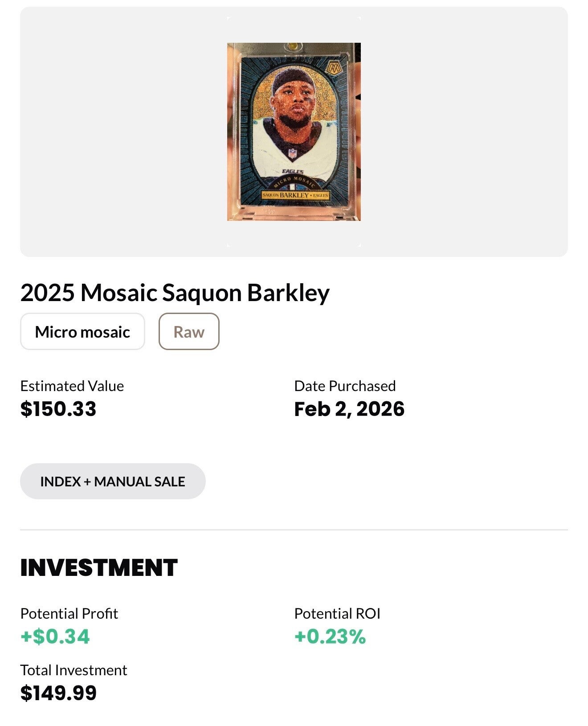Screen dimensions: 588x726
Task: Click the gold Barkley nameplate on card
Action: click(x=295, y=195)
